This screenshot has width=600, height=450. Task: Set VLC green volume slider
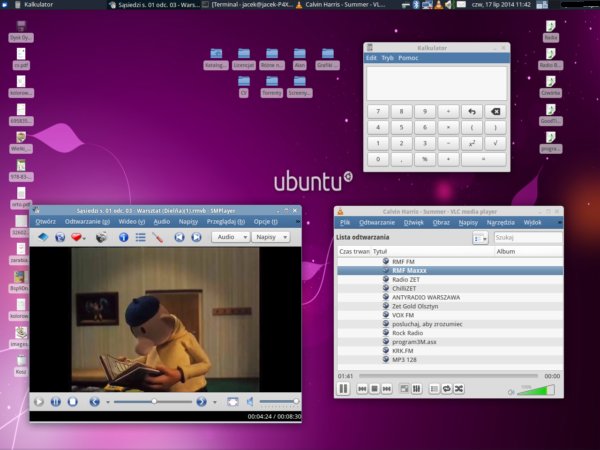pyautogui.click(x=536, y=391)
